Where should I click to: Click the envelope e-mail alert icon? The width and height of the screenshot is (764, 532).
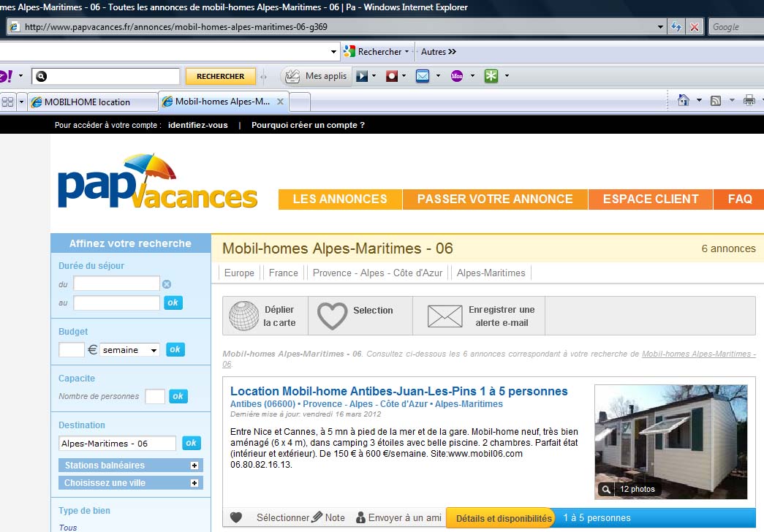pos(445,316)
